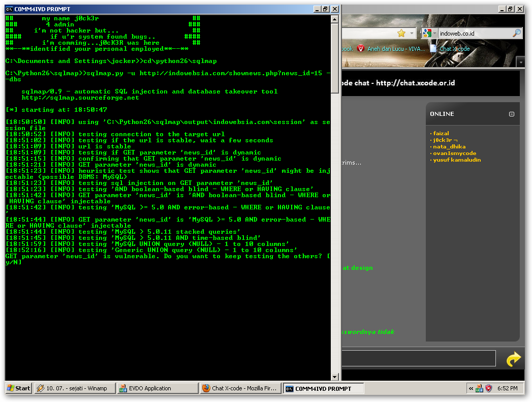Viewport: 532px width, 402px height.
Task: Click the 'at design' green chat text
Action: [358, 268]
